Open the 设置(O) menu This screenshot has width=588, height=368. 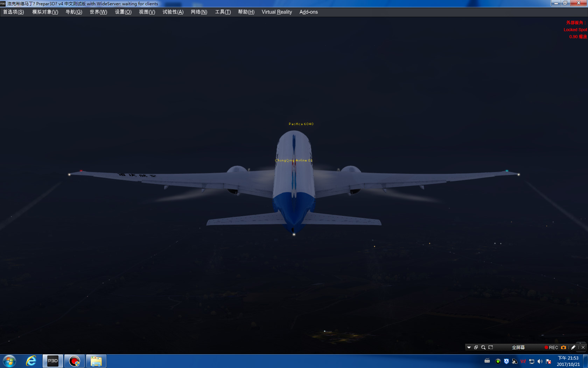pos(123,12)
